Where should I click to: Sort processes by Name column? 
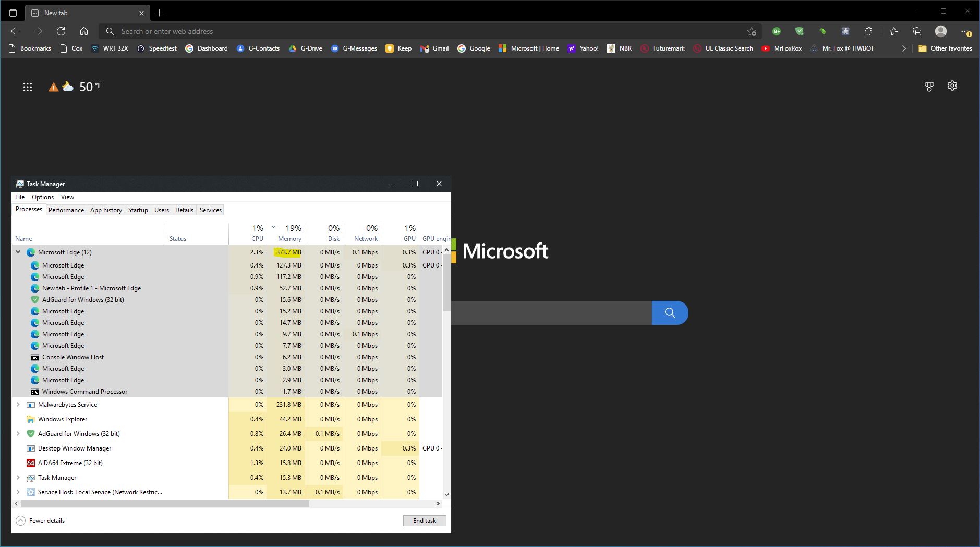tap(89, 233)
